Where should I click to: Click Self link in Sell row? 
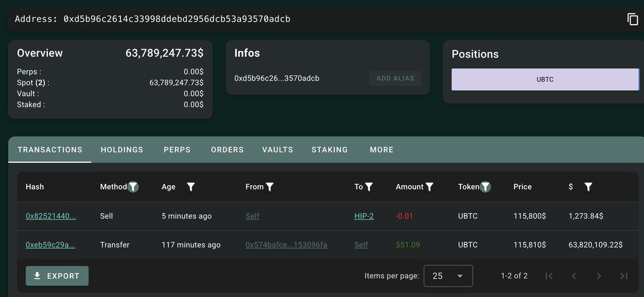(x=252, y=216)
